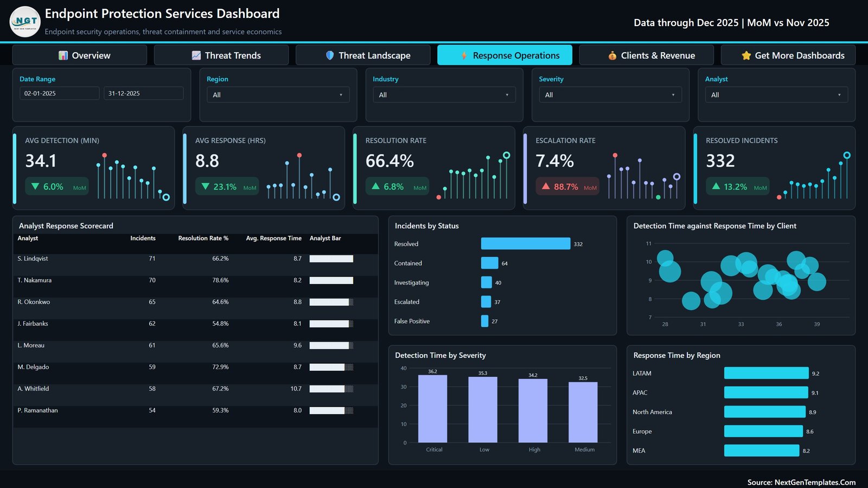Expand the Analyst filter dropdown
Screen dimensions: 868x488
[776, 95]
